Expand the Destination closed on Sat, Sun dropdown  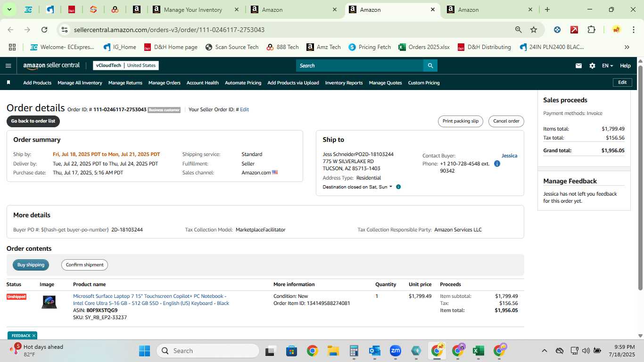click(x=357, y=187)
